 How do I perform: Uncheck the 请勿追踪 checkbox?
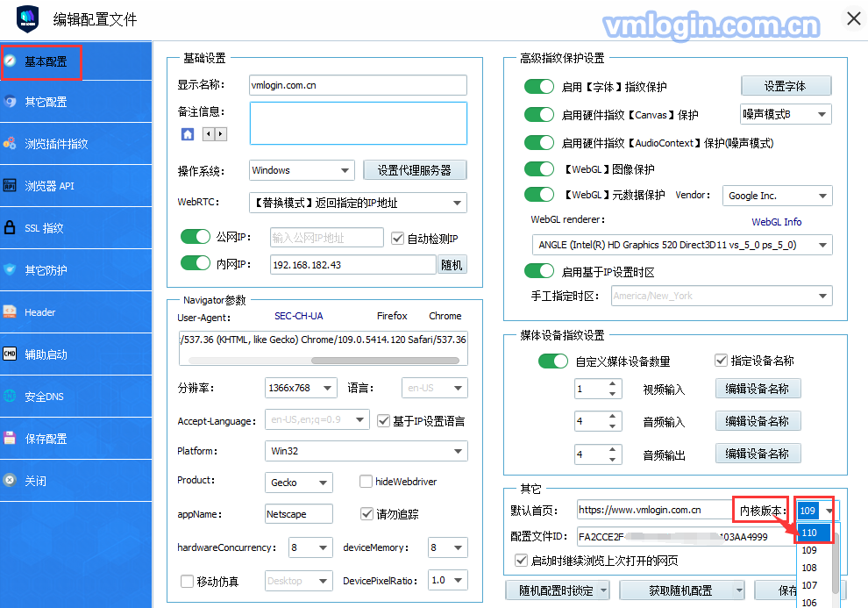(366, 513)
